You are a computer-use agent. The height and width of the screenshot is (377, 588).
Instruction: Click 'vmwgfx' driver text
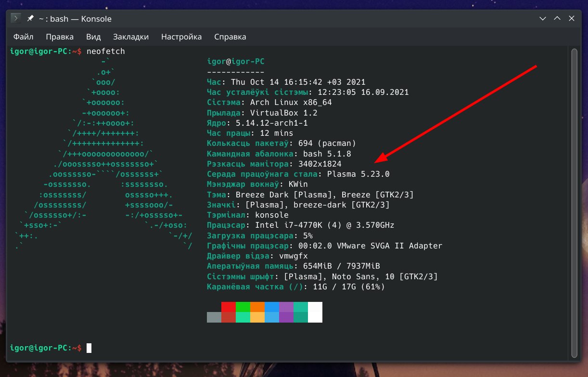pos(294,256)
